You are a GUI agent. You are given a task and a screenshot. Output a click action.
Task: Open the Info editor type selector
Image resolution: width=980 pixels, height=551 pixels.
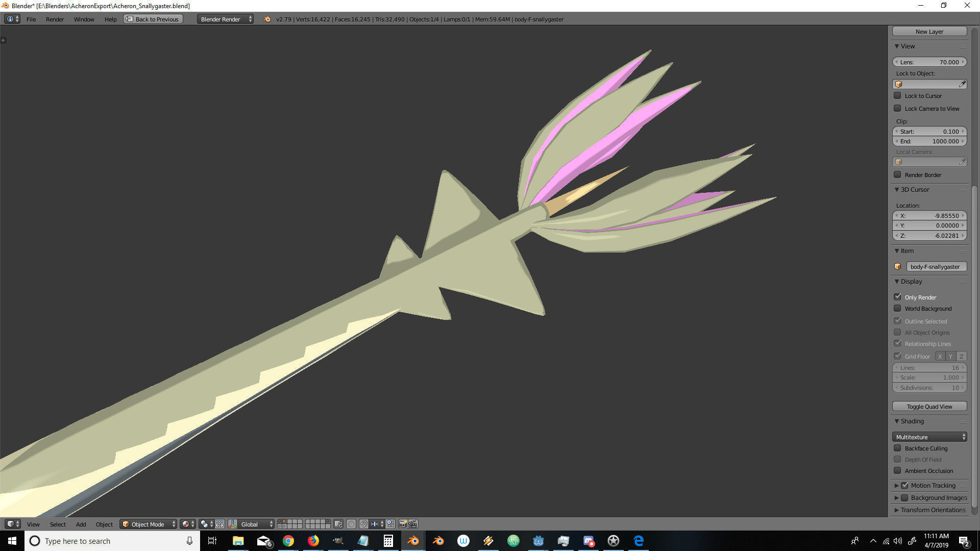(12, 19)
